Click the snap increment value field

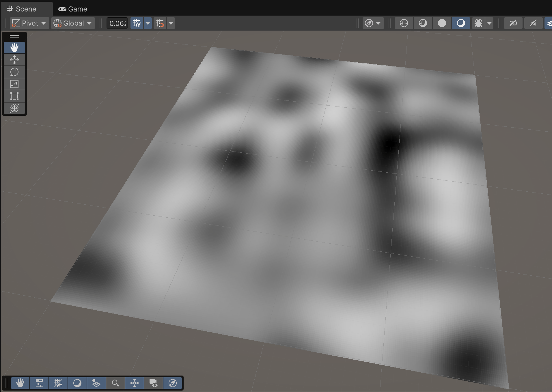tap(118, 23)
